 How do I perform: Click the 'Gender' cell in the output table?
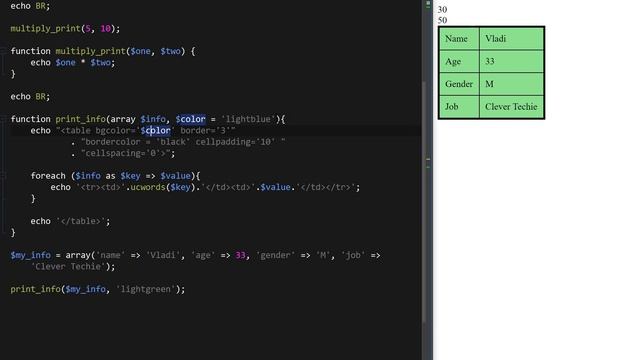click(459, 84)
